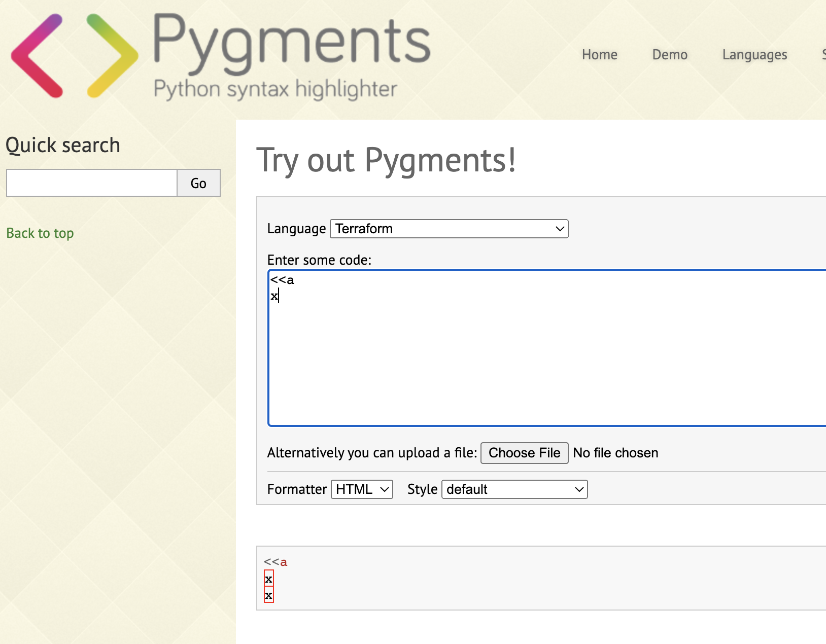Follow the Back to top link
This screenshot has height=644, width=826.
coord(40,233)
